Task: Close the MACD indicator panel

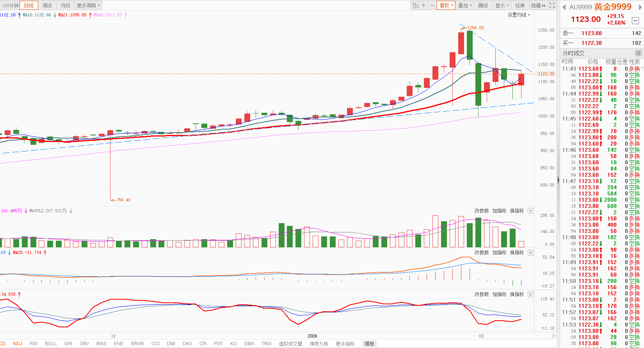Action: 530,252
